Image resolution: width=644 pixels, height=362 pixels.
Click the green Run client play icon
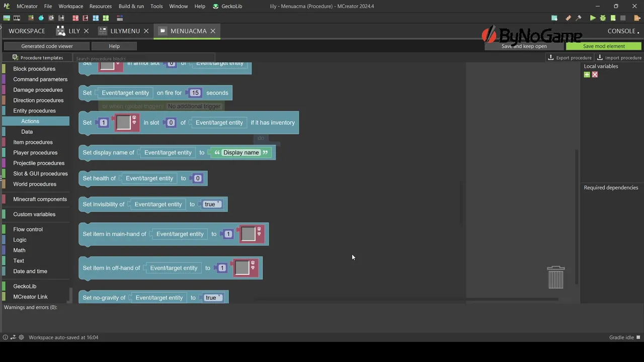click(x=593, y=18)
